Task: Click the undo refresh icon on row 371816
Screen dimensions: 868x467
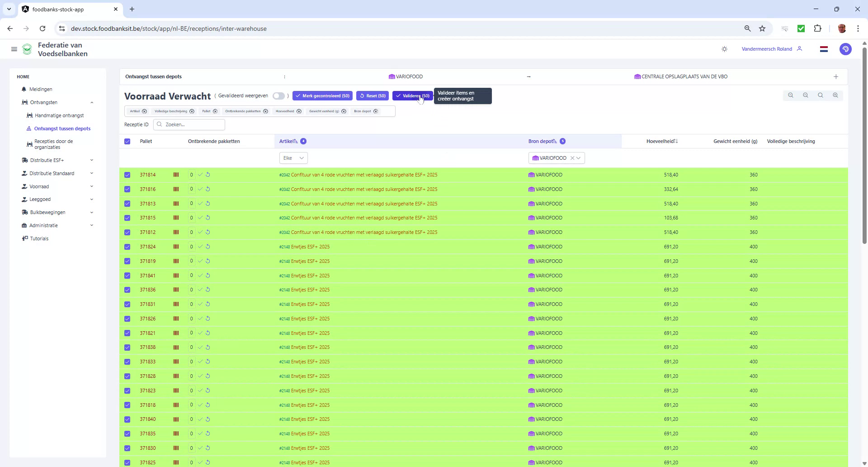Action: (x=208, y=189)
